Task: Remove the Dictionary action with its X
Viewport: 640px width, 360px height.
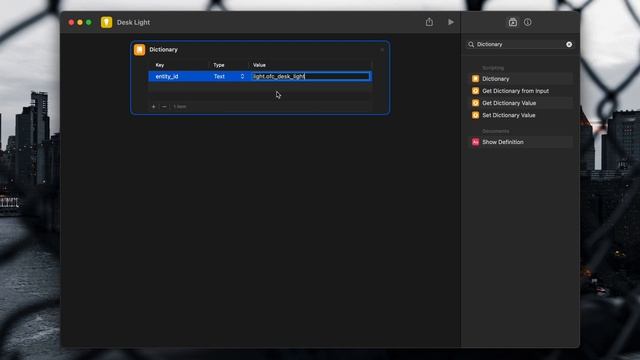Action: pos(382,50)
